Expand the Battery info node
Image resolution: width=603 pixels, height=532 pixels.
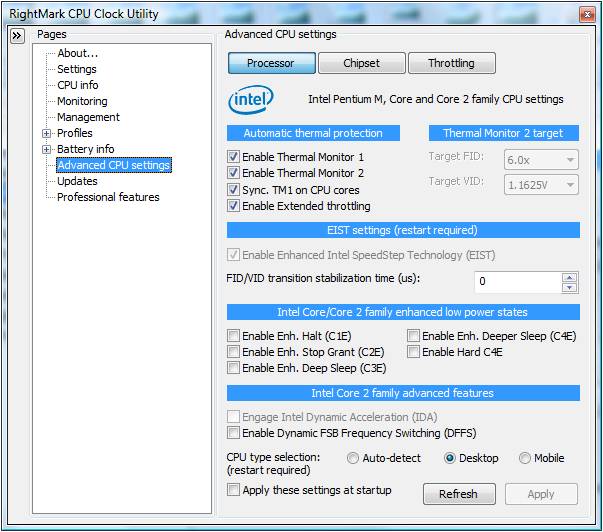tap(47, 149)
